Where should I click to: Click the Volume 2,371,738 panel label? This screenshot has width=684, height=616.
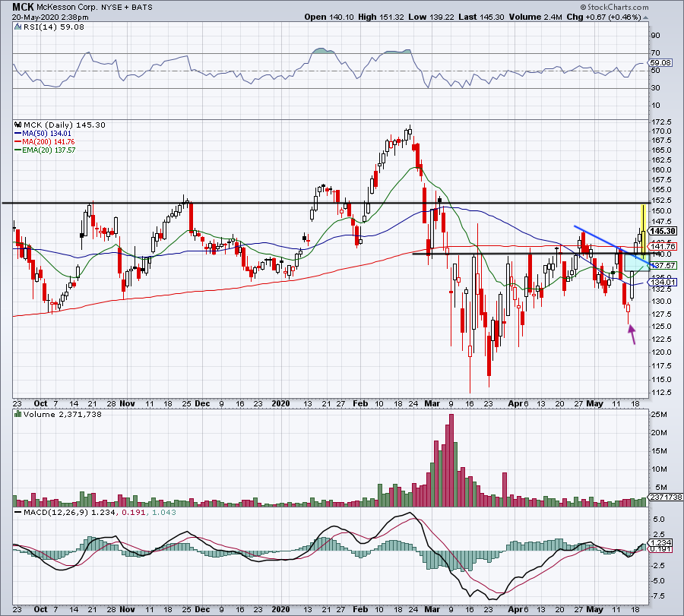tap(62, 414)
